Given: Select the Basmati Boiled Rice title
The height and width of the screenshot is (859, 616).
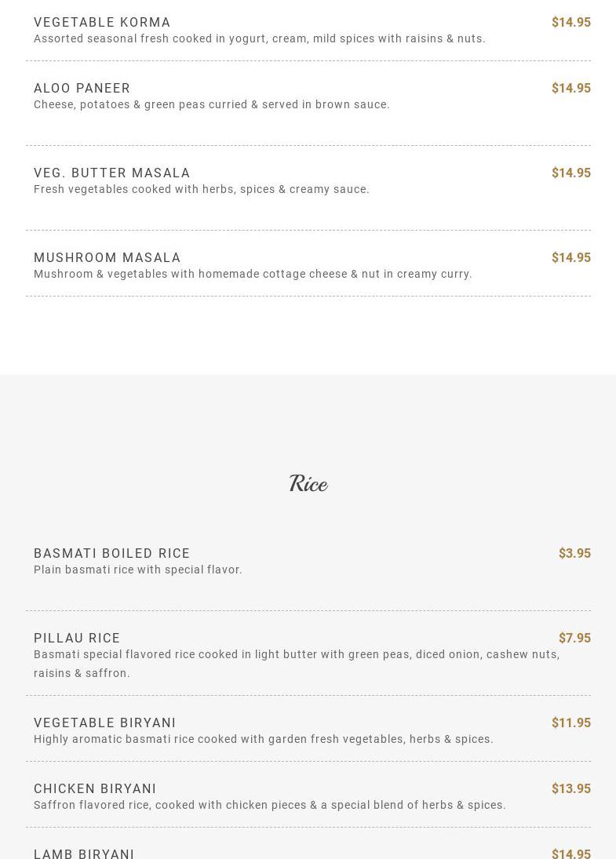Looking at the screenshot, I should pyautogui.click(x=112, y=553).
